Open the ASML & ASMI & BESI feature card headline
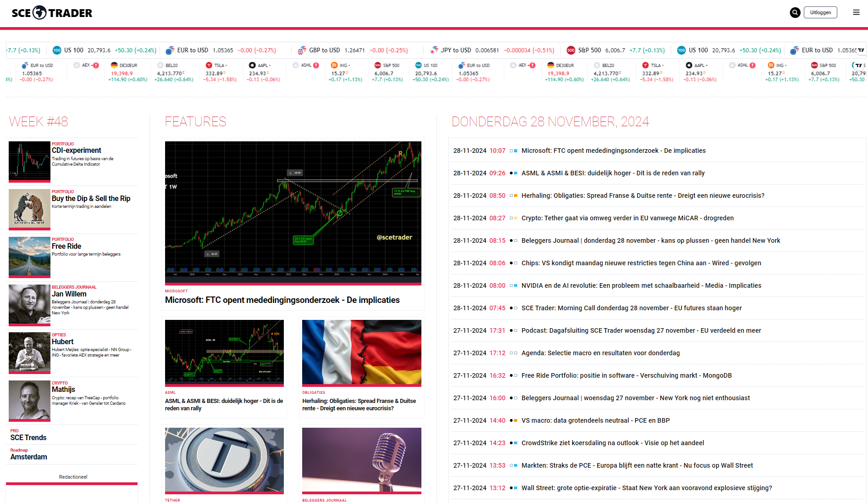 coord(224,404)
